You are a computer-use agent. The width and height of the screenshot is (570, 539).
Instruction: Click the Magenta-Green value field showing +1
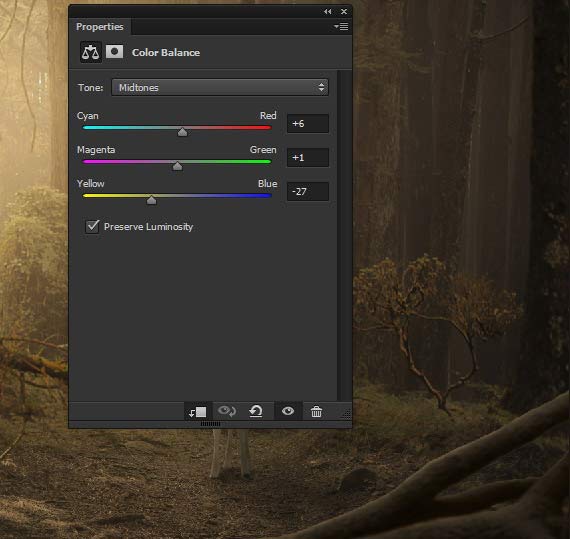[x=308, y=158]
